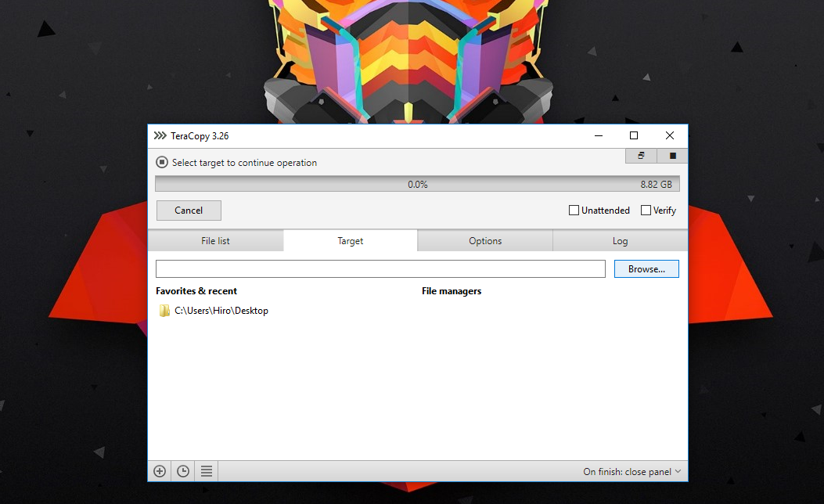Image resolution: width=824 pixels, height=504 pixels.
Task: Minimize the TeraCopy window
Action: click(x=599, y=135)
